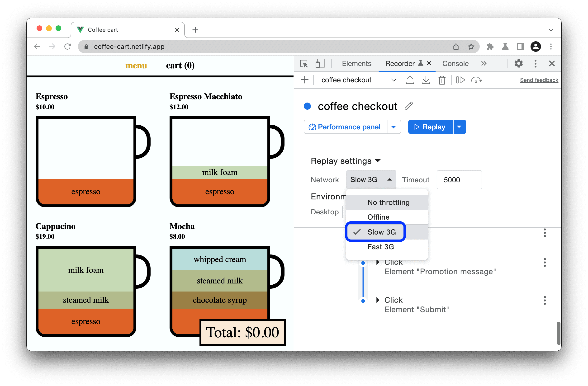The height and width of the screenshot is (386, 588).
Task: Click the Replay button
Action: coord(430,127)
